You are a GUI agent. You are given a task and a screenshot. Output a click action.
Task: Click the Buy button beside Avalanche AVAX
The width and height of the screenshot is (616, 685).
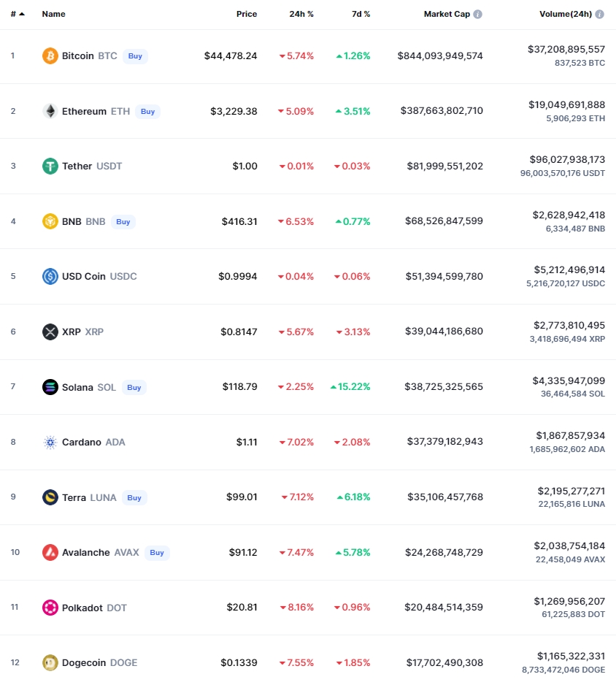coord(157,553)
